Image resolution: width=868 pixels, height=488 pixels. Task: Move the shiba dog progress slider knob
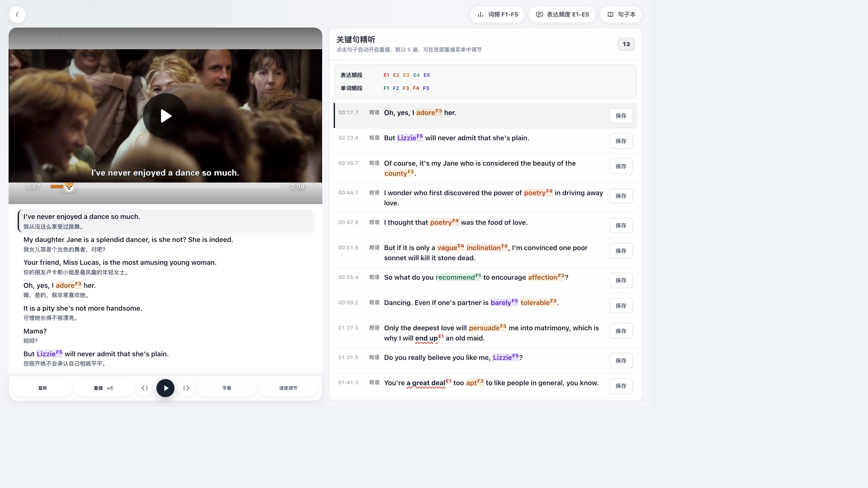[69, 187]
